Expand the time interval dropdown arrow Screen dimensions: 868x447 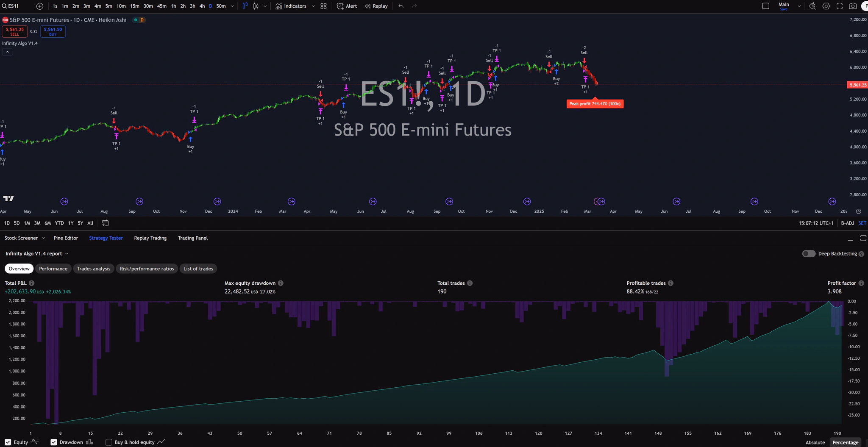point(232,6)
